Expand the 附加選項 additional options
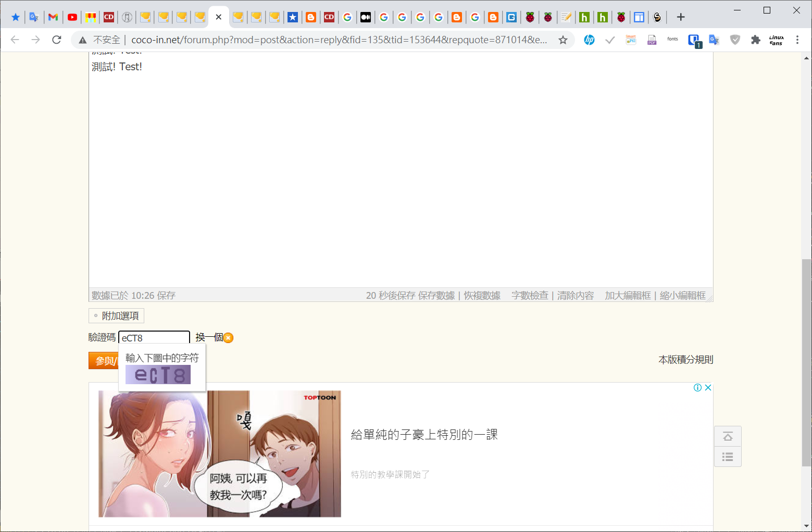Viewport: 812px width, 532px height. coord(116,316)
